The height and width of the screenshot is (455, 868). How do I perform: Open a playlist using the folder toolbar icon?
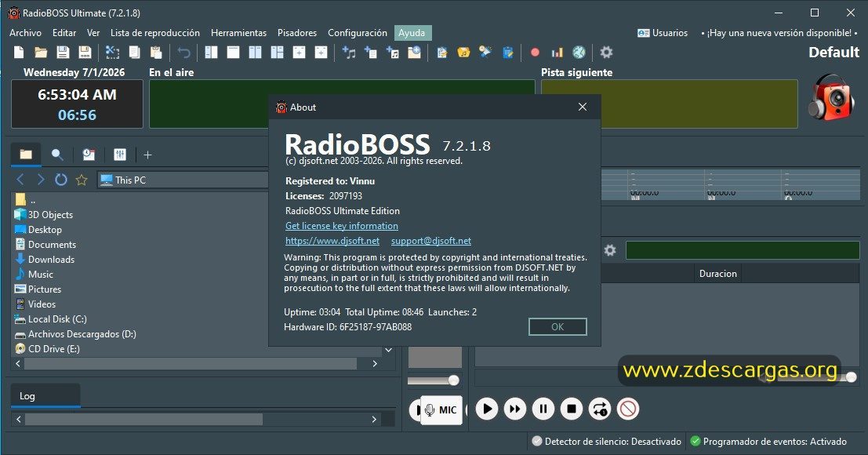pos(41,53)
